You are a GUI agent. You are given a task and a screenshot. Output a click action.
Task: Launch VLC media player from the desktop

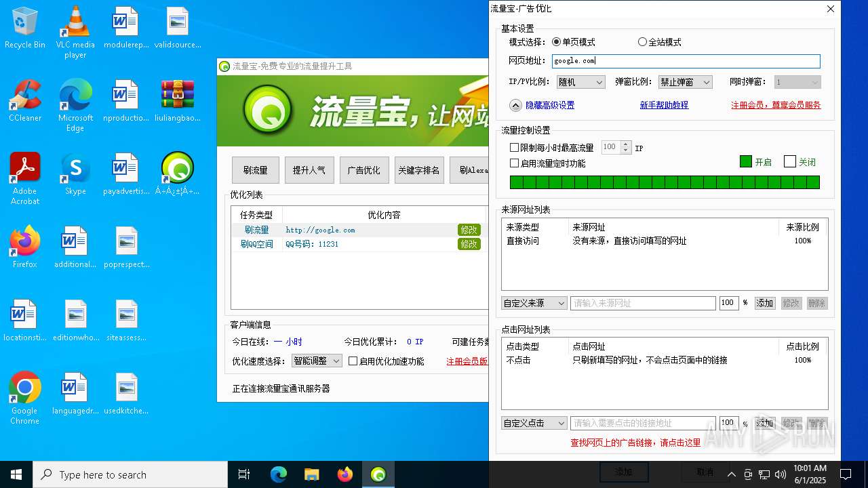pyautogui.click(x=75, y=32)
